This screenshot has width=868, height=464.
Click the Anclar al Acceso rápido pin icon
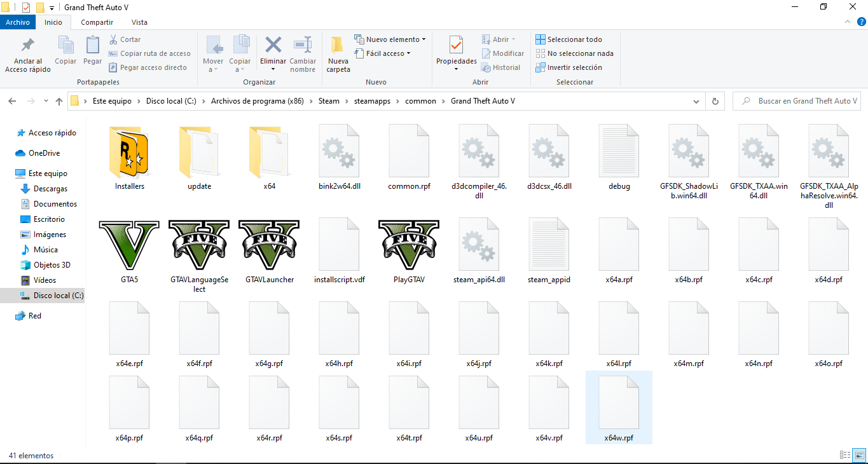[x=28, y=46]
